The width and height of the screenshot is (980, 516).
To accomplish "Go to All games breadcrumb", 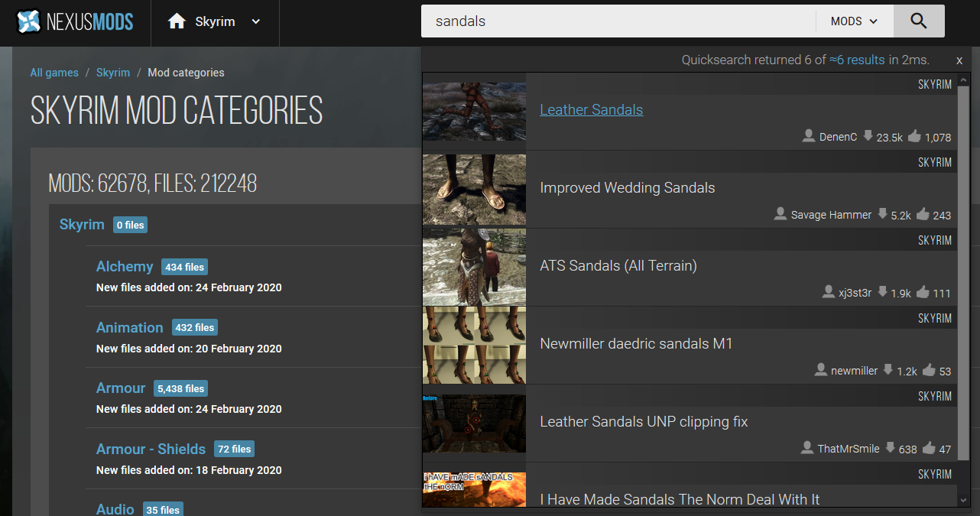I will 54,73.
